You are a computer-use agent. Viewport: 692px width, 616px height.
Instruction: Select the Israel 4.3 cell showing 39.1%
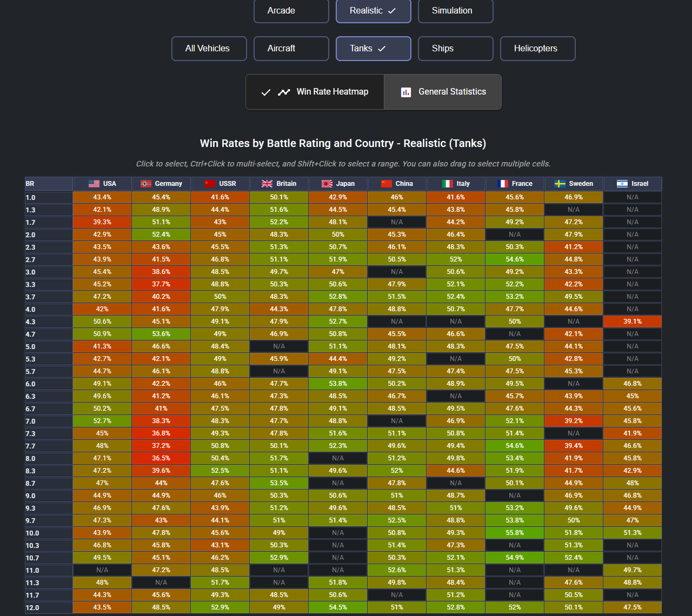[633, 322]
